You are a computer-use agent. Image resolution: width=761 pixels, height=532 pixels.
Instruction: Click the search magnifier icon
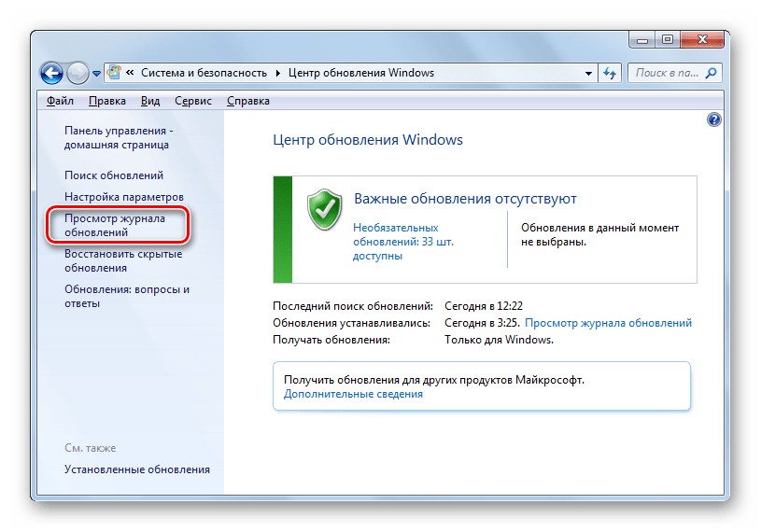click(711, 73)
